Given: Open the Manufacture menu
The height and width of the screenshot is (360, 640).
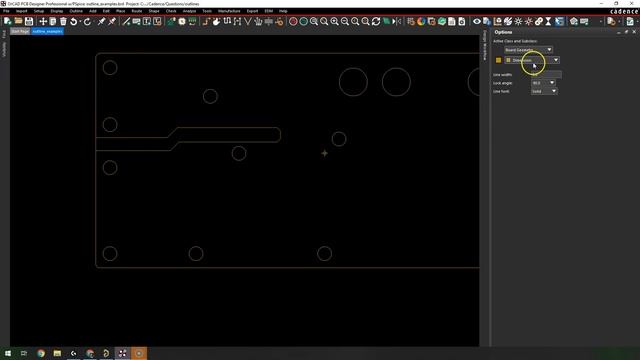Looking at the screenshot, I should 229,11.
